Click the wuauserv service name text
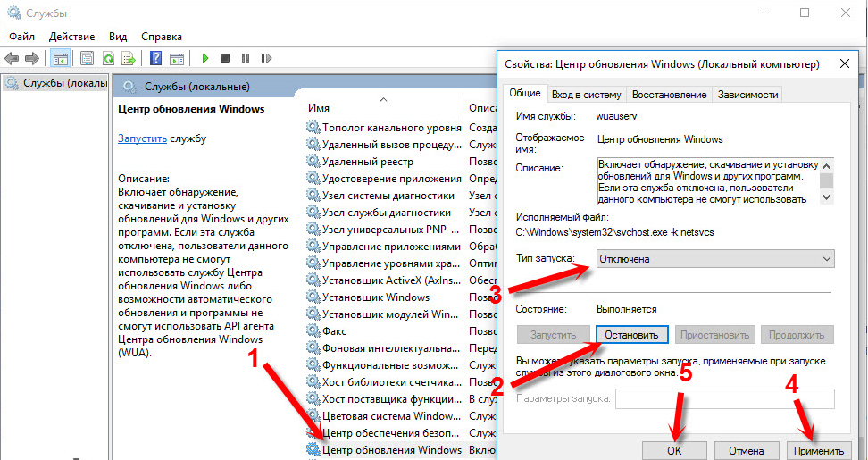 point(617,116)
